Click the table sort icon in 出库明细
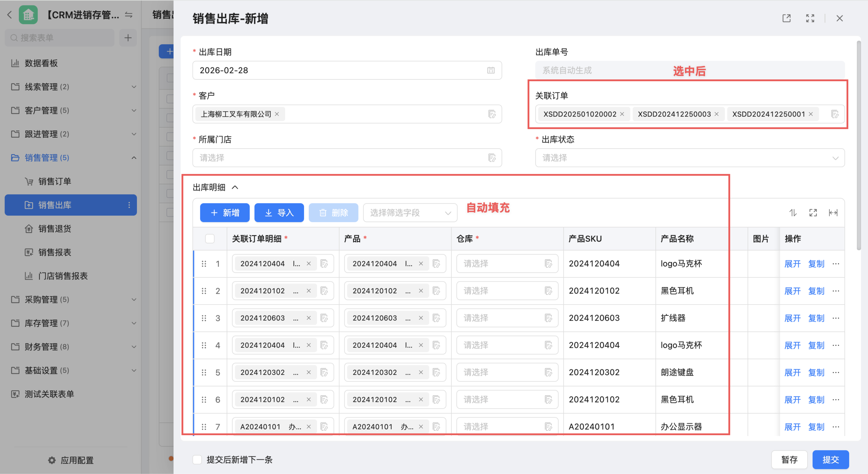 (x=793, y=213)
